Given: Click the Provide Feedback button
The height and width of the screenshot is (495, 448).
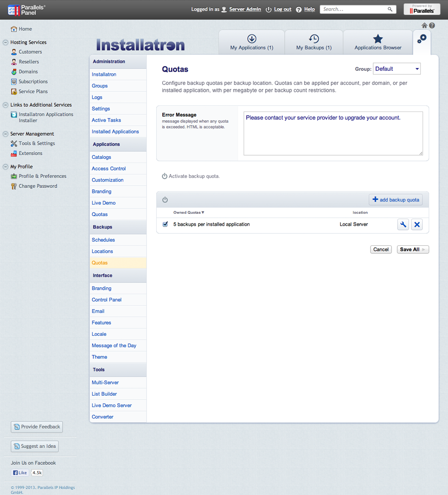Looking at the screenshot, I should [x=37, y=427].
